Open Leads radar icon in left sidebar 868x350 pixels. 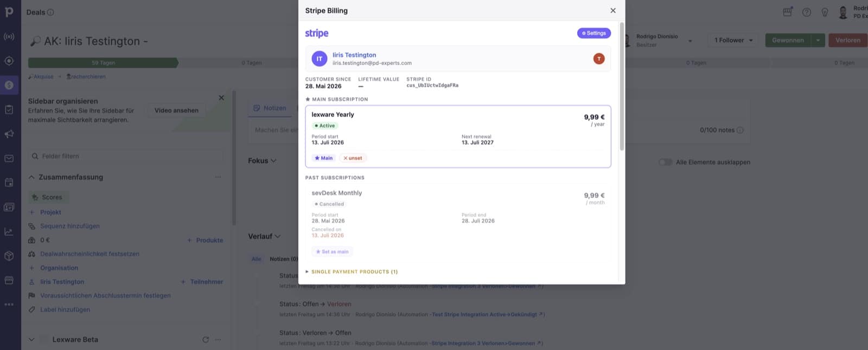click(x=9, y=37)
